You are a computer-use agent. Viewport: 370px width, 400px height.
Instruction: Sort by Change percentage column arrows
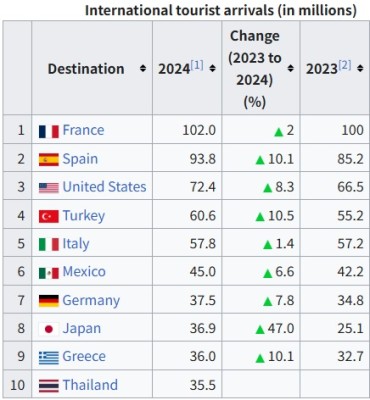(290, 69)
